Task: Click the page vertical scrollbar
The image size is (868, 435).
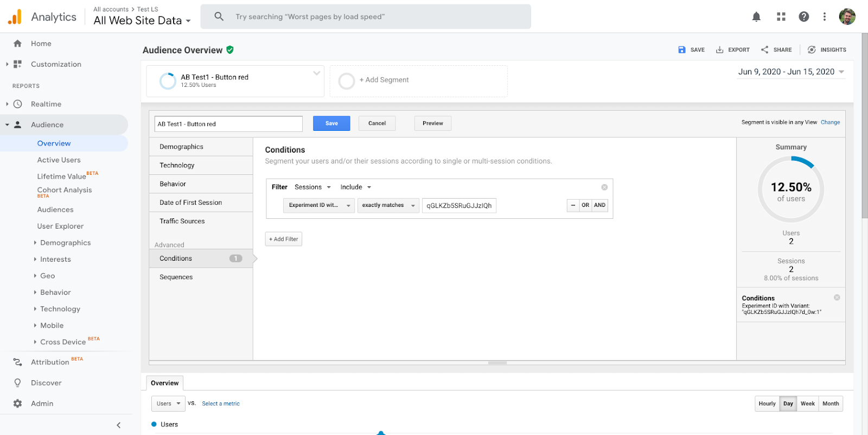Action: [865, 126]
